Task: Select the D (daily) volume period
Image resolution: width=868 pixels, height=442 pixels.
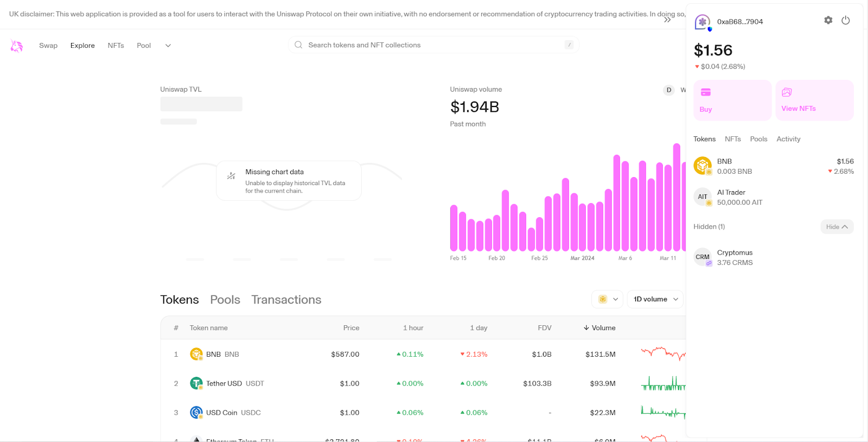Action: click(669, 90)
